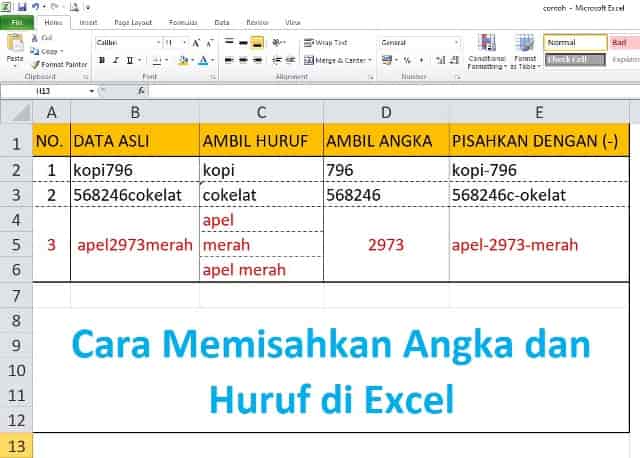Apply percent style format

[407, 60]
